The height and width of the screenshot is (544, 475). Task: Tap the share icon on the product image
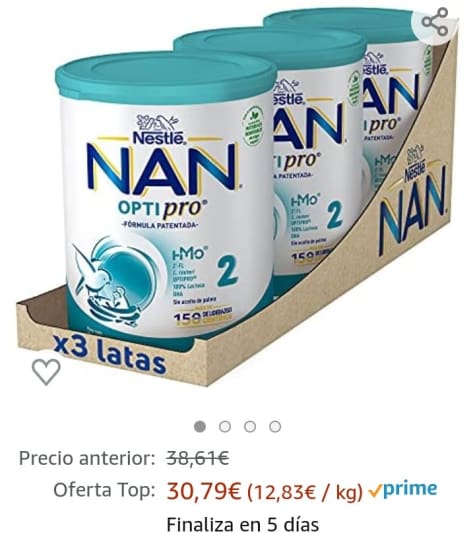pos(434,22)
